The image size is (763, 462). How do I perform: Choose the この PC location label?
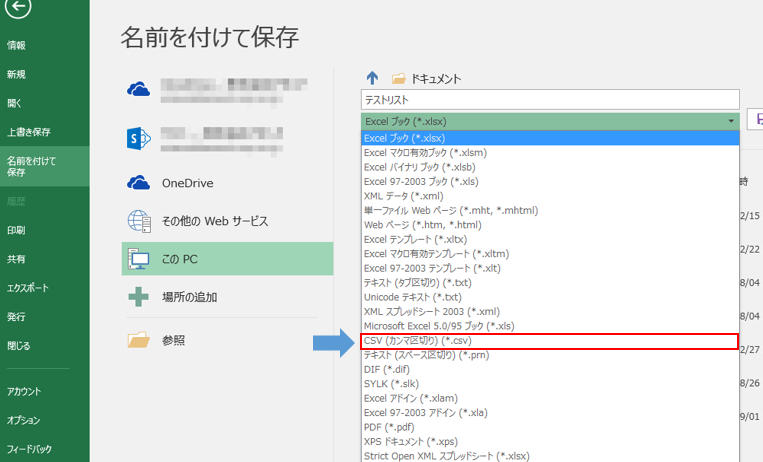180,259
